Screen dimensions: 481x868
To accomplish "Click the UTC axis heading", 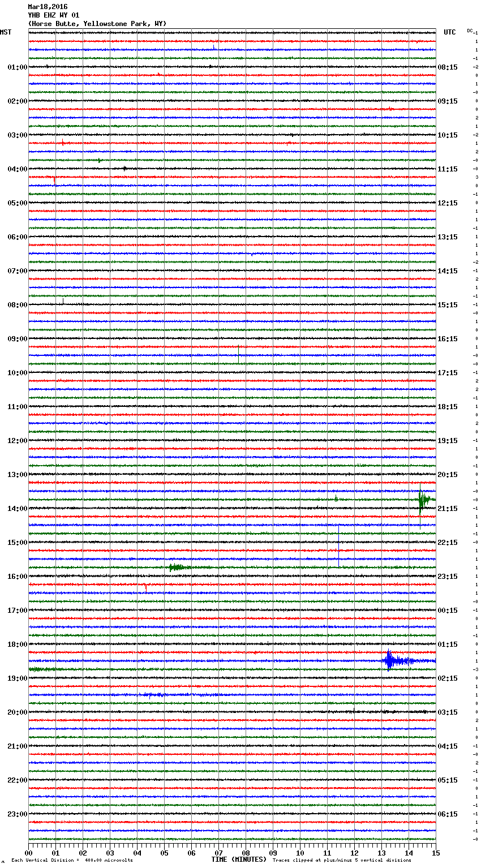I will [450, 32].
